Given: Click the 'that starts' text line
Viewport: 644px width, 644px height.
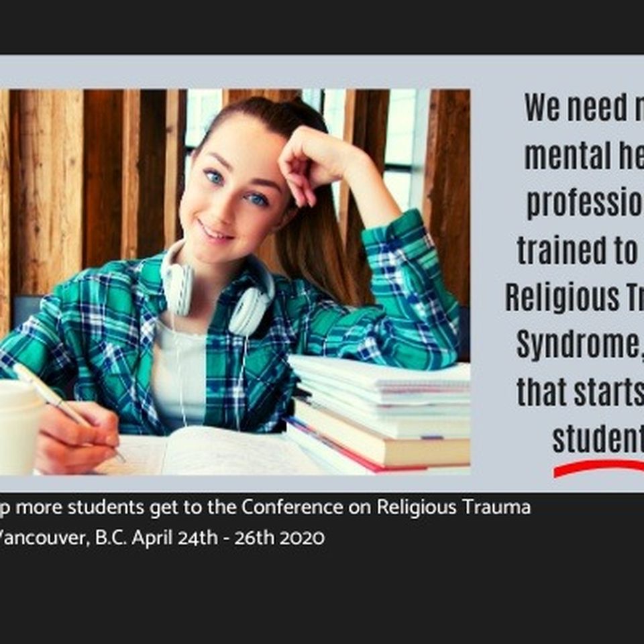Looking at the screenshot, I should pyautogui.click(x=580, y=392).
